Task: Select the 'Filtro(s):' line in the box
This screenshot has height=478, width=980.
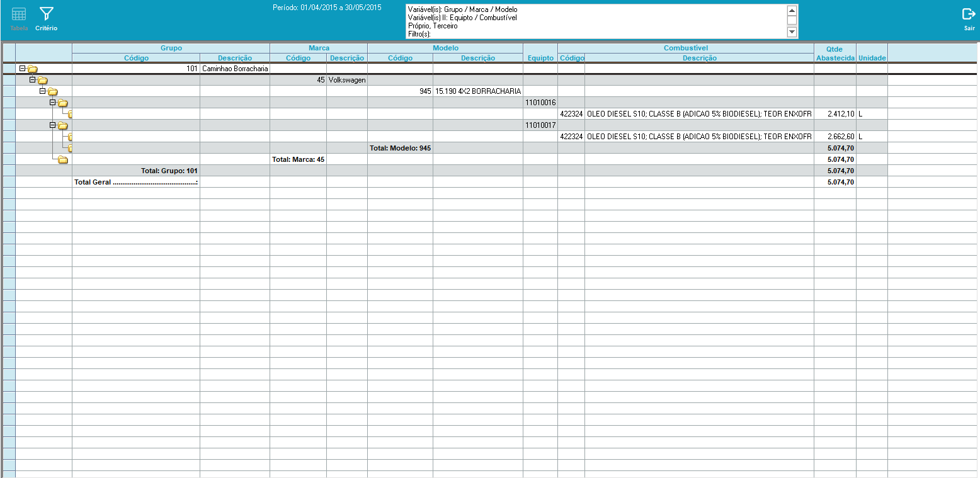Action: click(x=419, y=34)
